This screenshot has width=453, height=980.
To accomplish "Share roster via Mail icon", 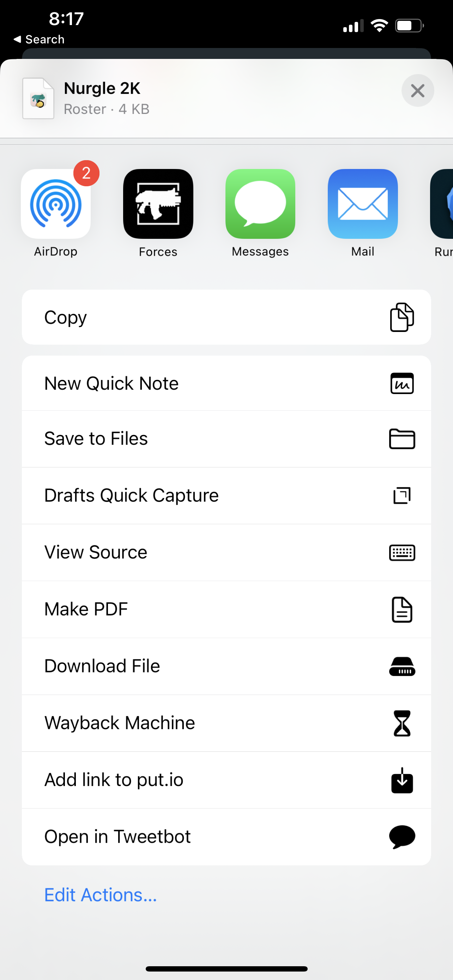I will 363,204.
